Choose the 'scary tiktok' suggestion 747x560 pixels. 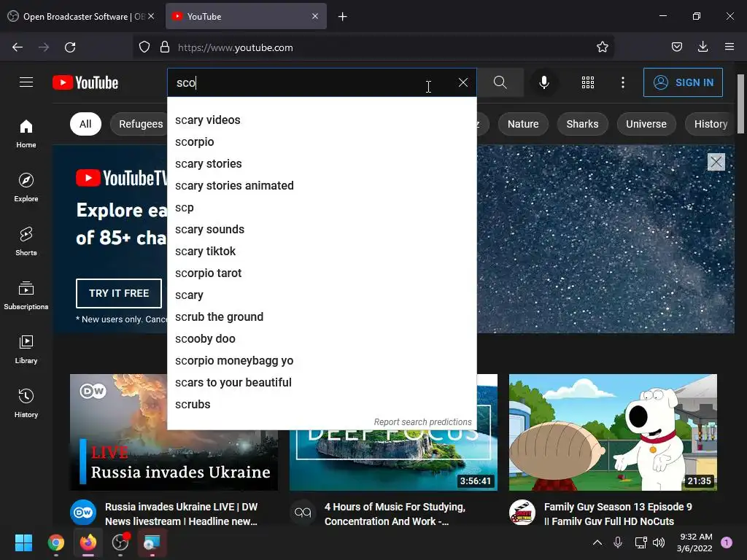point(322,252)
